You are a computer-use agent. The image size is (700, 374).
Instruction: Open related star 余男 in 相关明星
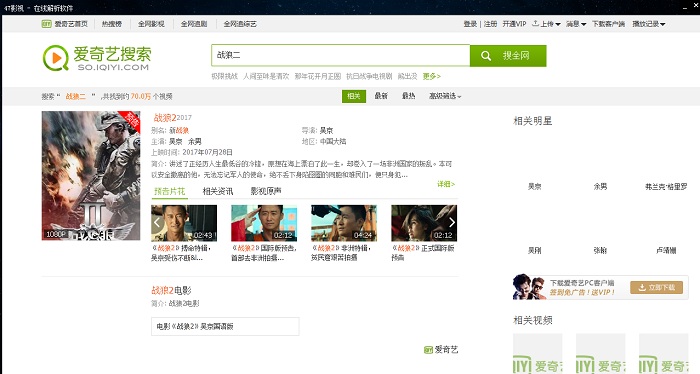pyautogui.click(x=600, y=187)
